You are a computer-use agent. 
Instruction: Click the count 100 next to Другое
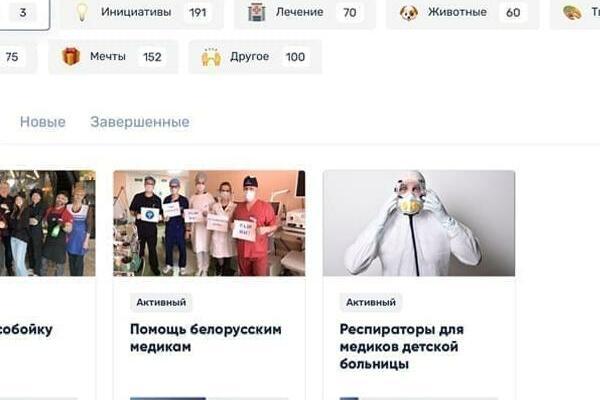[295, 57]
